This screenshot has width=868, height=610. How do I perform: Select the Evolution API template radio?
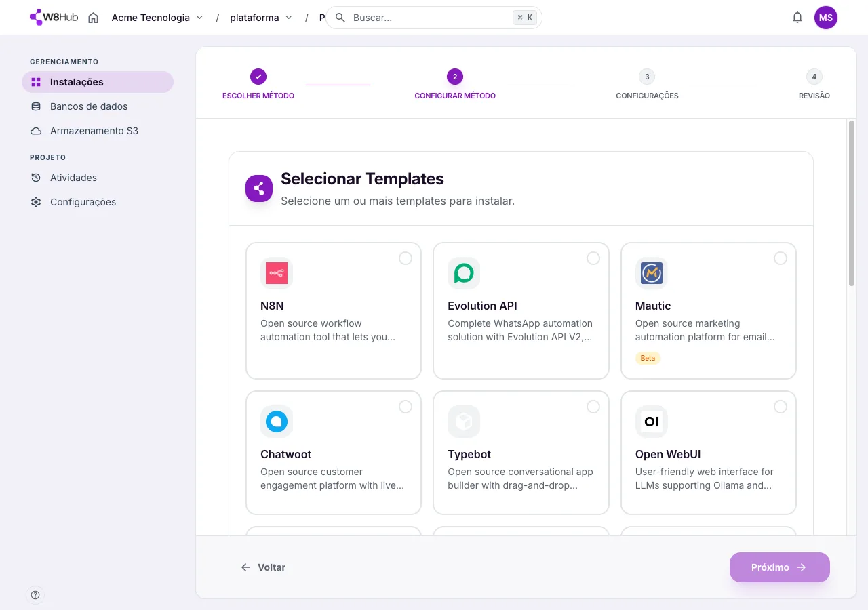coord(593,258)
